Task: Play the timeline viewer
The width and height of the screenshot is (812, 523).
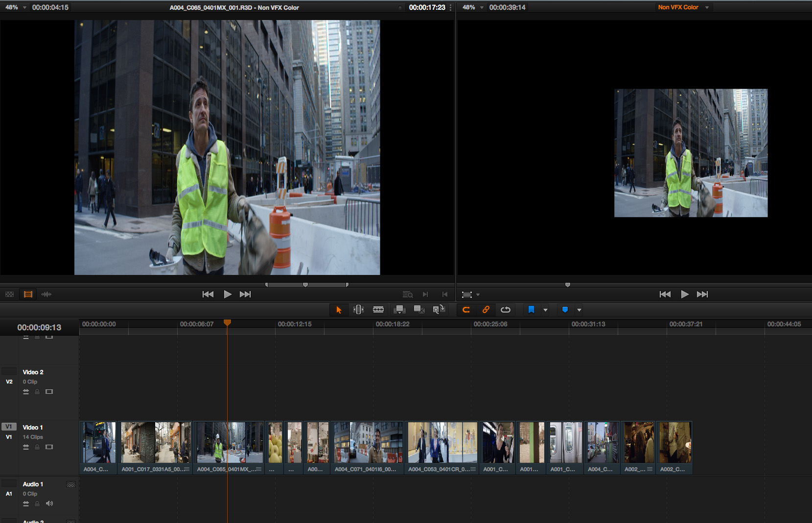Action: click(685, 294)
